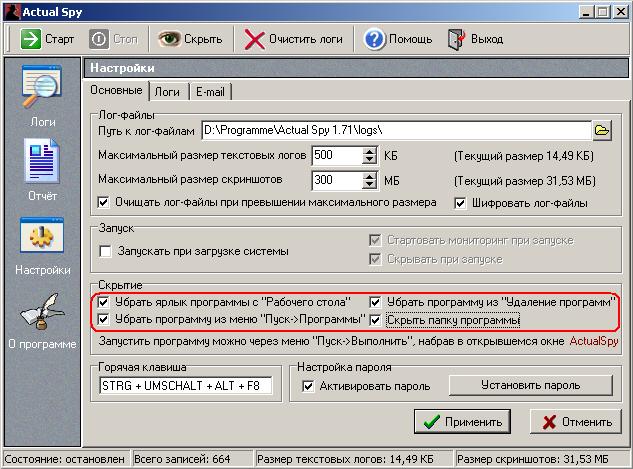
Task: Maximize the Actual Spy window
Action: coord(603,12)
